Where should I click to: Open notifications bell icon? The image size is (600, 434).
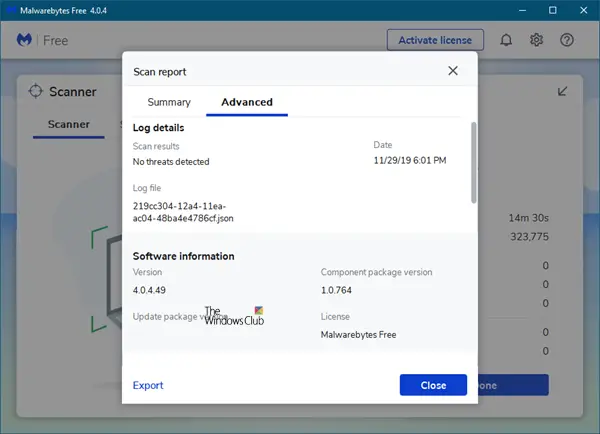point(506,40)
